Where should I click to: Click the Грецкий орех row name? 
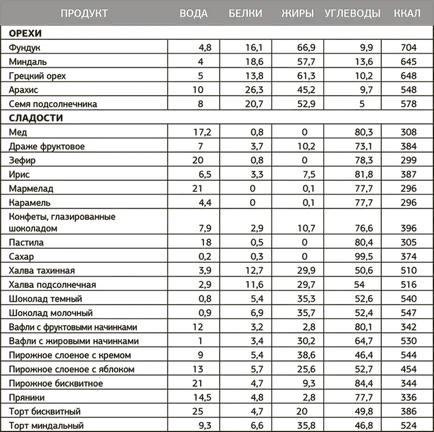pyautogui.click(x=37, y=76)
